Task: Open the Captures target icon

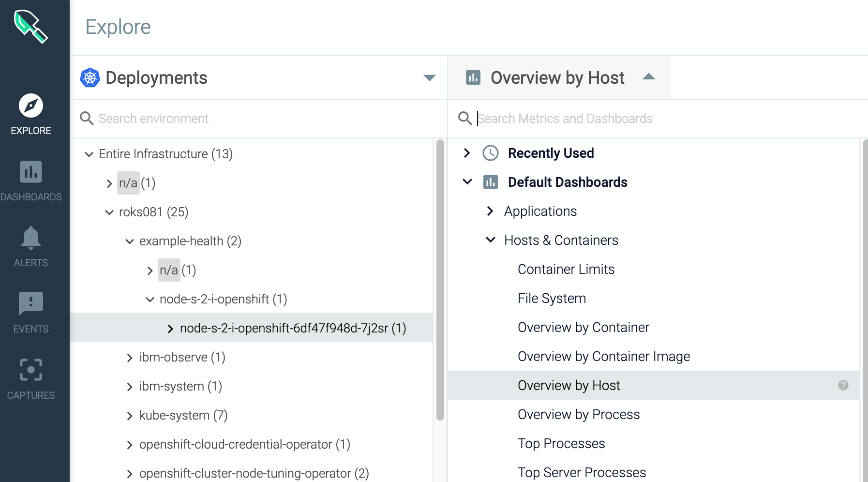Action: (x=31, y=370)
